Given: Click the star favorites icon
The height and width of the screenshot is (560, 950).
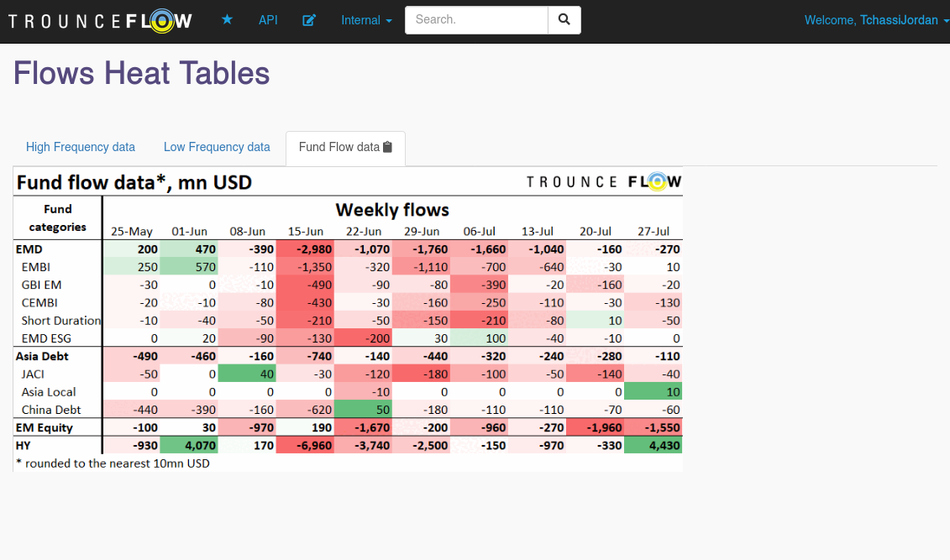Looking at the screenshot, I should [227, 19].
